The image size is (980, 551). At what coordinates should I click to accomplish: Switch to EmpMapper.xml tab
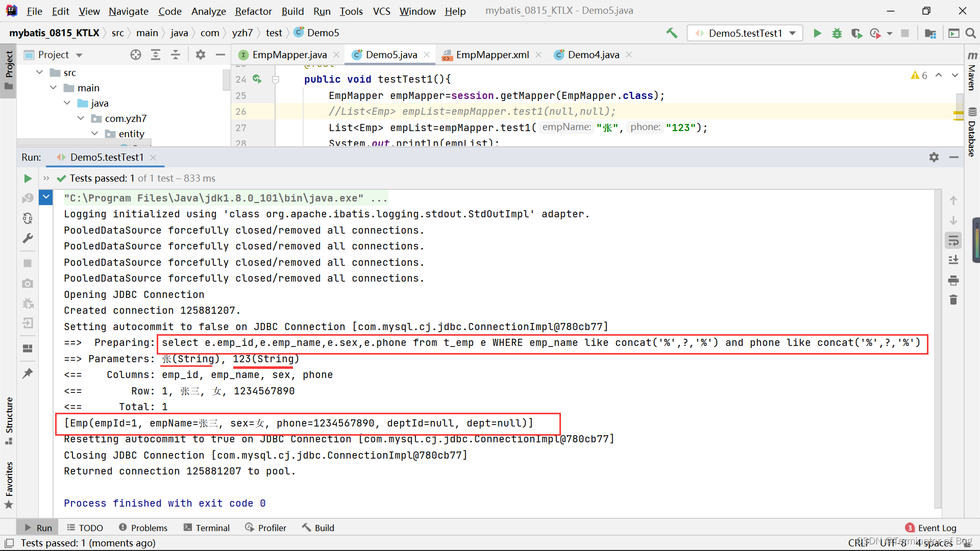coord(492,55)
